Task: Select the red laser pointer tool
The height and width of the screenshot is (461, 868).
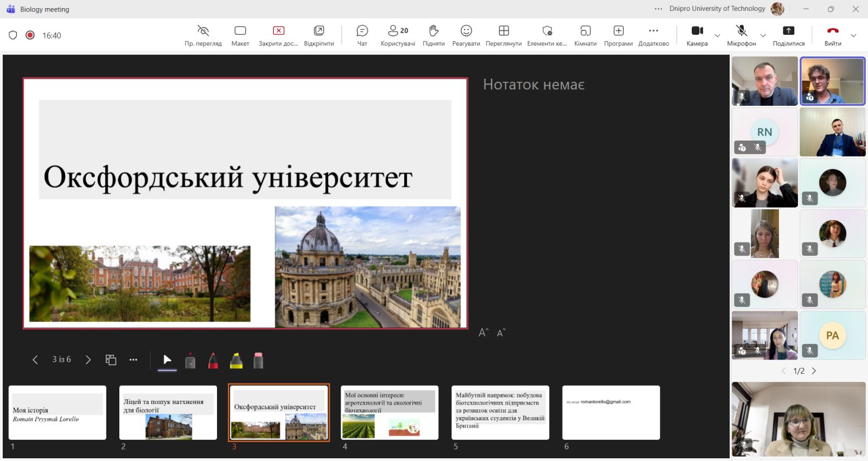Action: (x=190, y=360)
